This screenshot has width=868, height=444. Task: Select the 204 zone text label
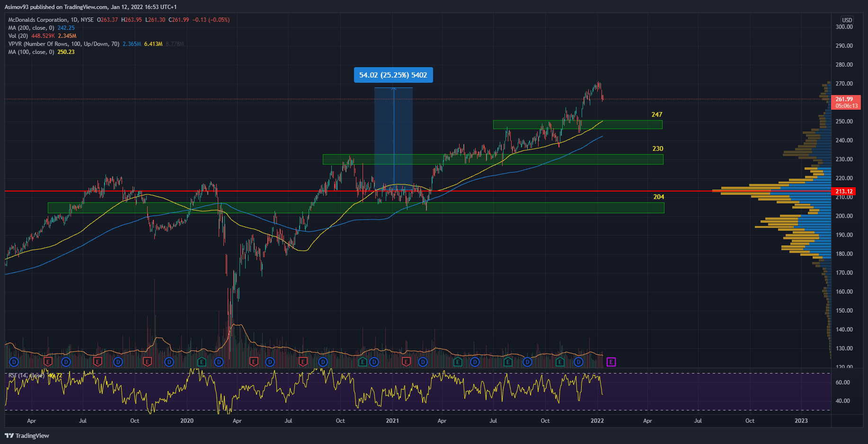pos(658,197)
